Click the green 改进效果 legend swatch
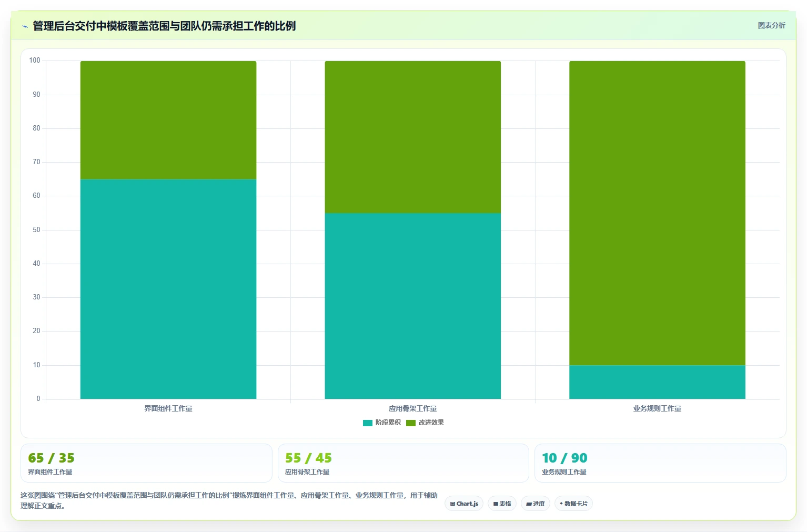Screen dimensions: 807x532 point(411,423)
